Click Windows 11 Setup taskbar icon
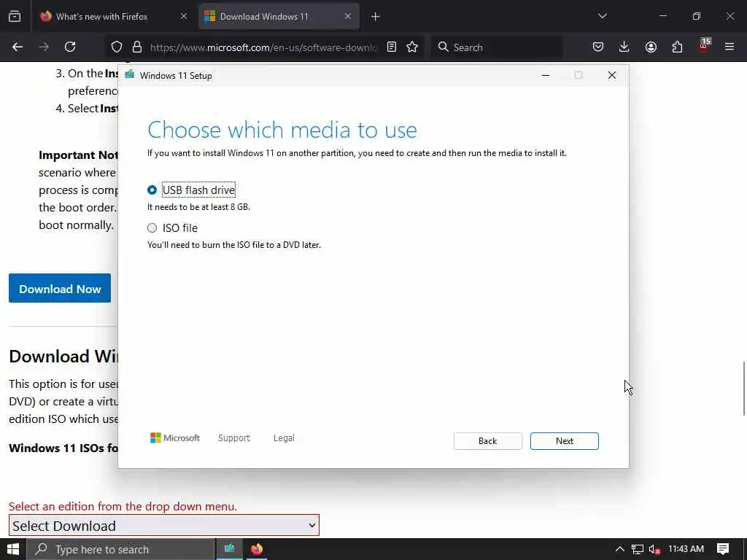The height and width of the screenshot is (560, 747). (230, 549)
